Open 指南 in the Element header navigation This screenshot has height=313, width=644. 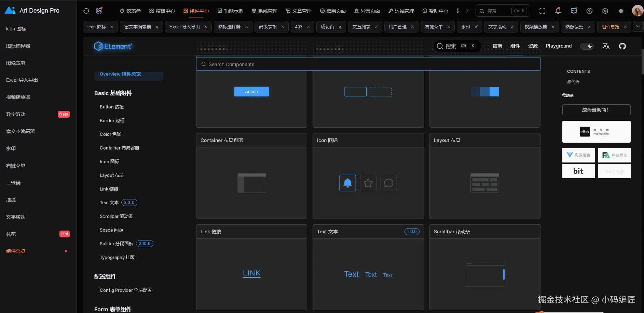point(497,46)
